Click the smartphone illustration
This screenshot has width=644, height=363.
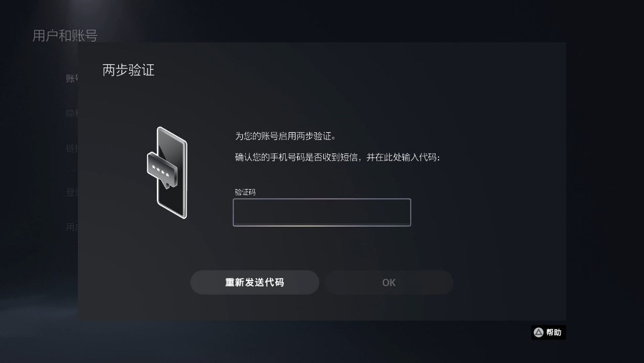click(167, 173)
